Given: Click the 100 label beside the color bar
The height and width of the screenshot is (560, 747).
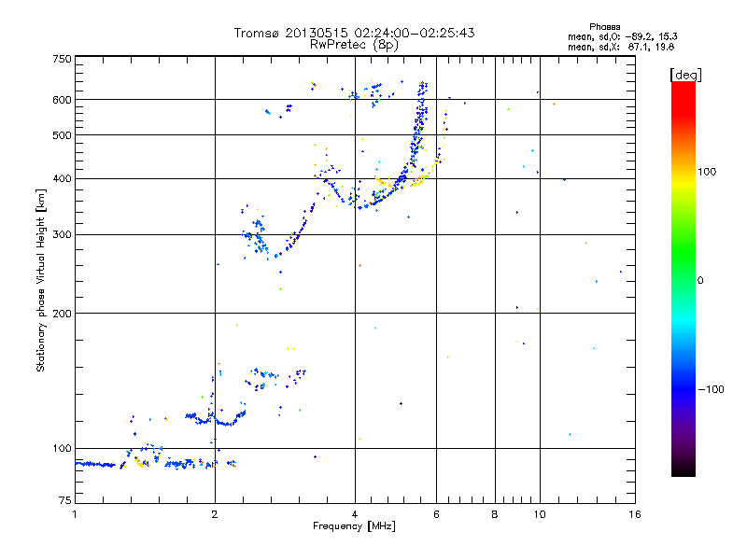Looking at the screenshot, I should pyautogui.click(x=707, y=172).
